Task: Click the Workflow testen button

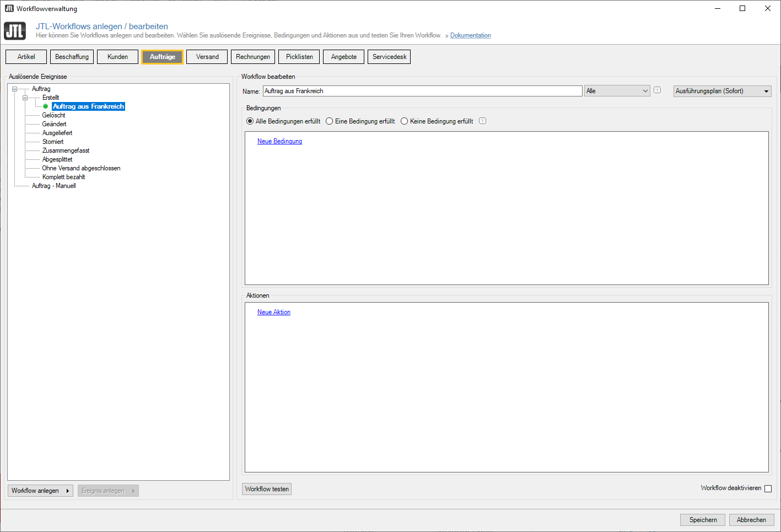Action: pyautogui.click(x=267, y=489)
